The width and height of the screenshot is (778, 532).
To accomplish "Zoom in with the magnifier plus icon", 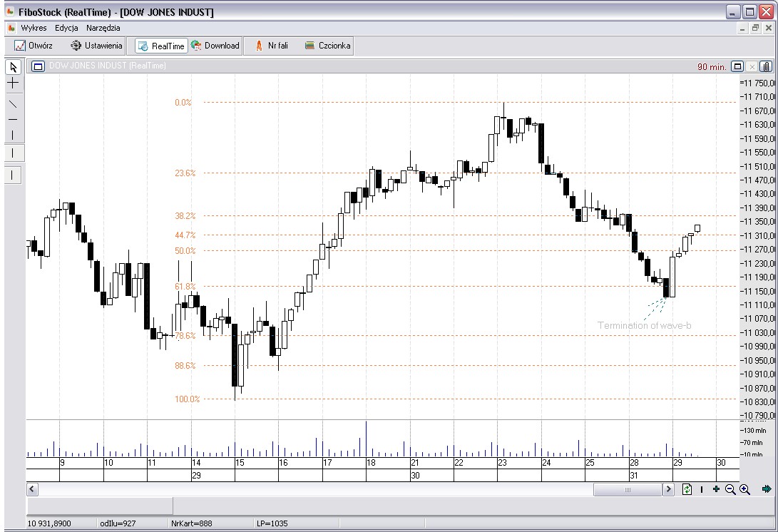I will coord(744,489).
